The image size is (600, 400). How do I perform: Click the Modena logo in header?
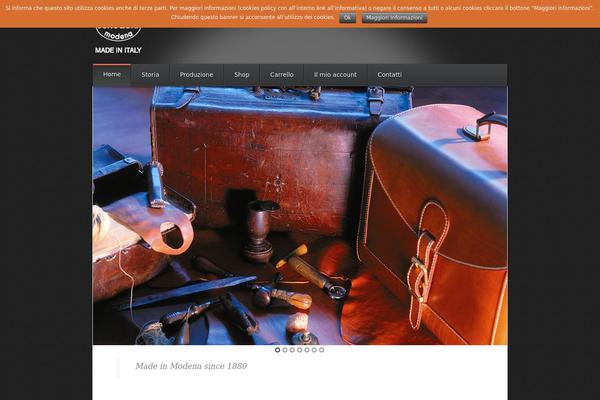click(x=118, y=34)
